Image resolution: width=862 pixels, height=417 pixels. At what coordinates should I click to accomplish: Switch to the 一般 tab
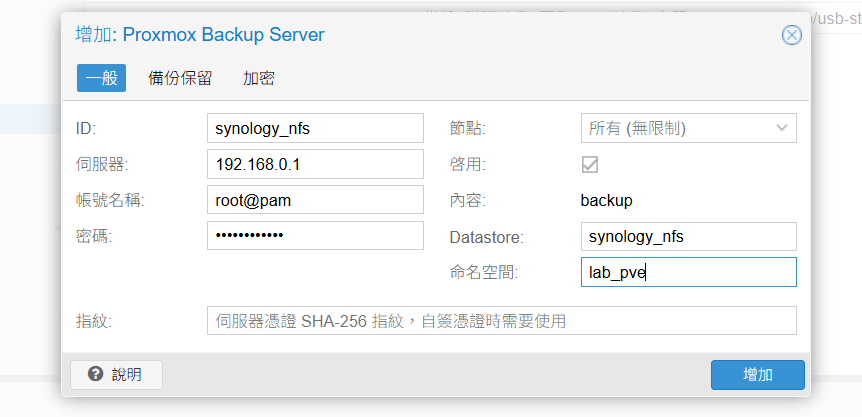101,78
